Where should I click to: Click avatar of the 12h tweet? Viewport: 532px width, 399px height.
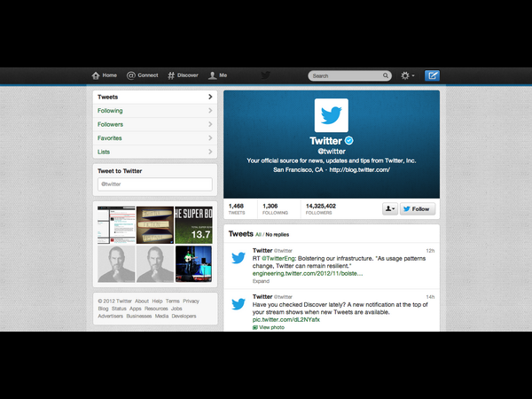tap(239, 257)
